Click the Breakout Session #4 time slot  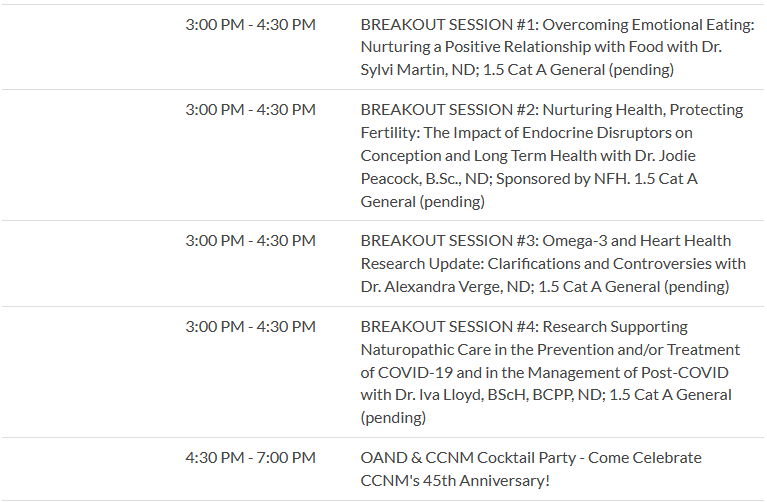(250, 327)
